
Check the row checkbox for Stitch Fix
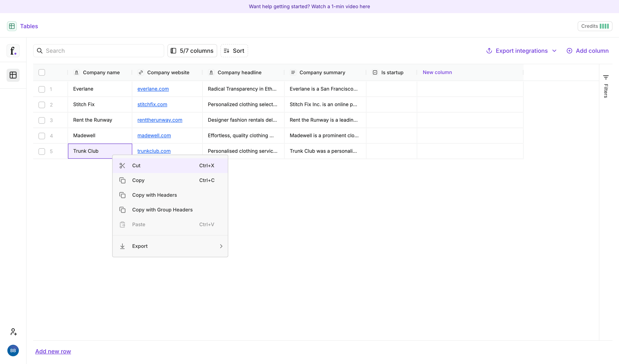(x=42, y=105)
